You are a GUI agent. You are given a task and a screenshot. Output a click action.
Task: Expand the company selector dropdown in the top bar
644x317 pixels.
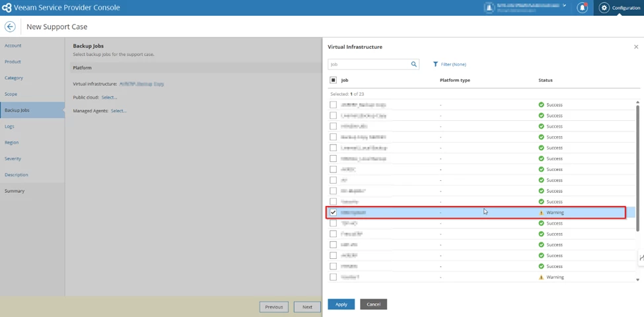[564, 6]
